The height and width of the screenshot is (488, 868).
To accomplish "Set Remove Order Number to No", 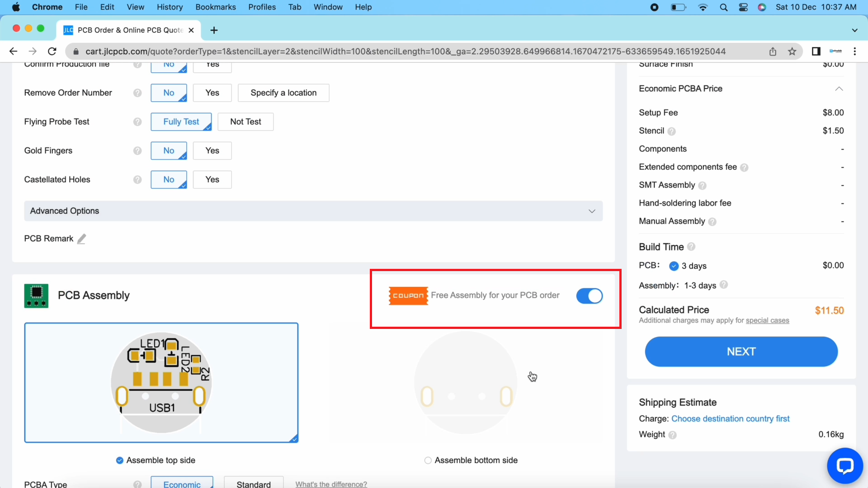I will pyautogui.click(x=169, y=93).
